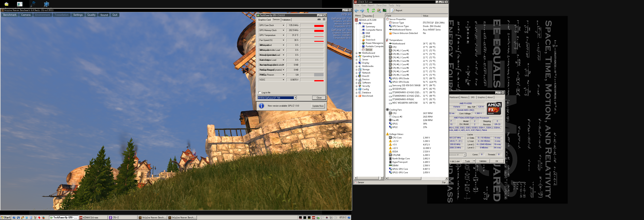Go up one level in AIDA64
The height and width of the screenshot is (220, 644).
click(x=368, y=10)
